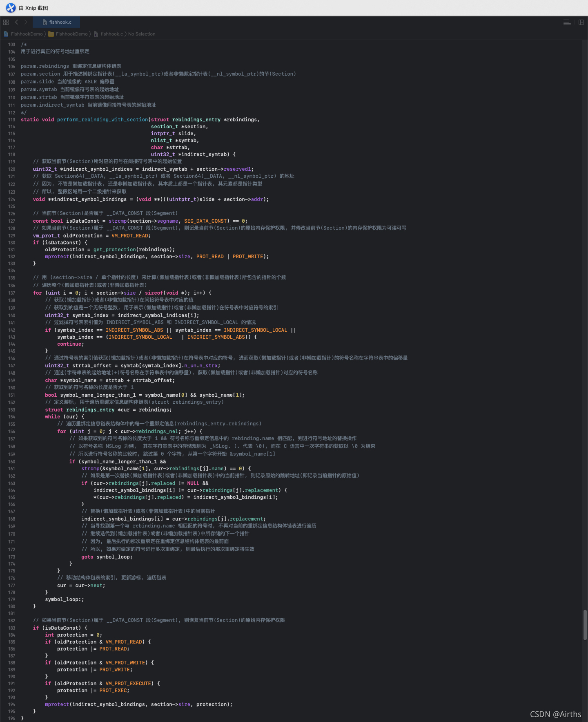
Task: Click line number 113 in gutter
Action: [x=11, y=120]
